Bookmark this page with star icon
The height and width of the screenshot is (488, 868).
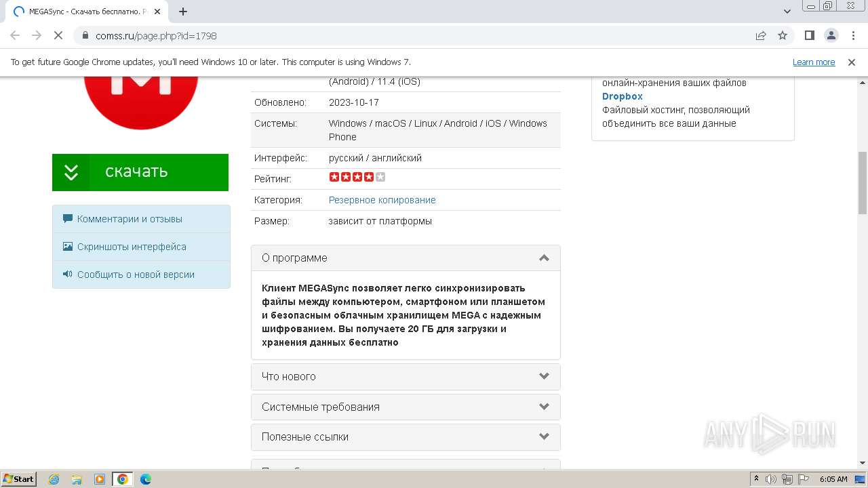(x=783, y=35)
